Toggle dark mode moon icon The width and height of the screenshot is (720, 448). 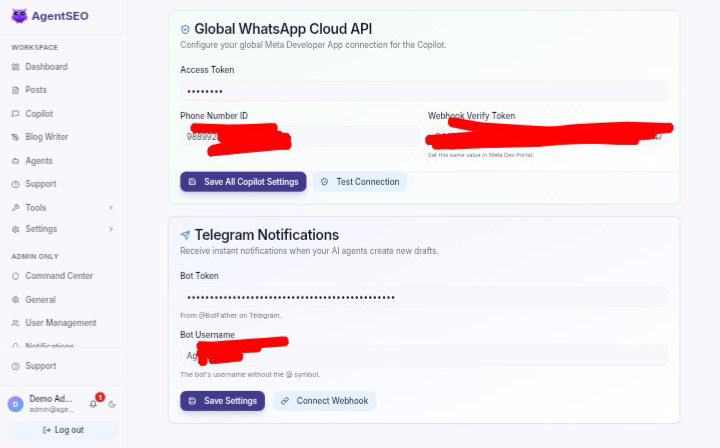point(112,404)
